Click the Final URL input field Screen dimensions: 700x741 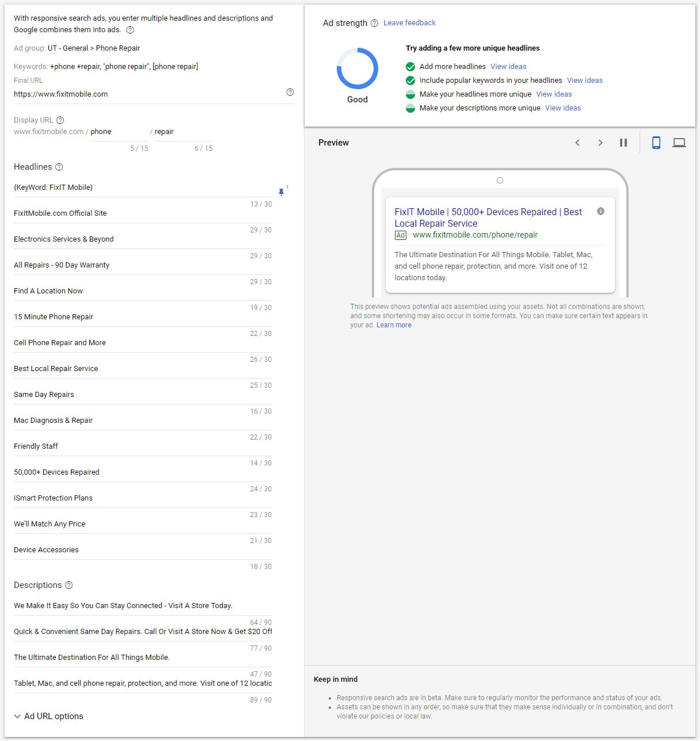149,94
